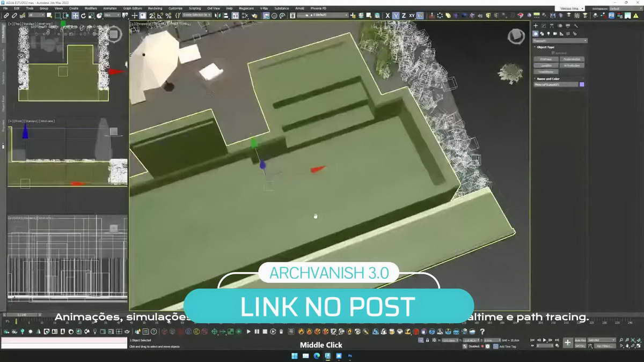Stop playback in the bottom toolbar
Image resolution: width=644 pixels, height=362 pixels.
click(265, 331)
